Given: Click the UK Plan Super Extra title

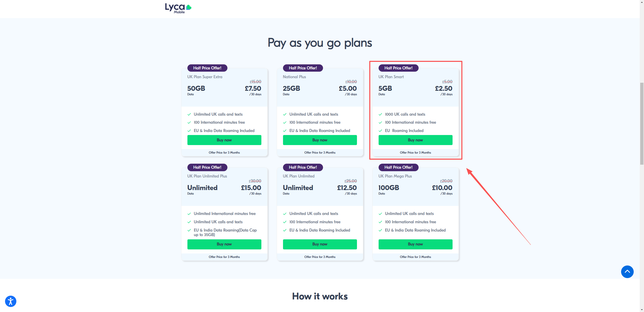Looking at the screenshot, I should point(205,77).
